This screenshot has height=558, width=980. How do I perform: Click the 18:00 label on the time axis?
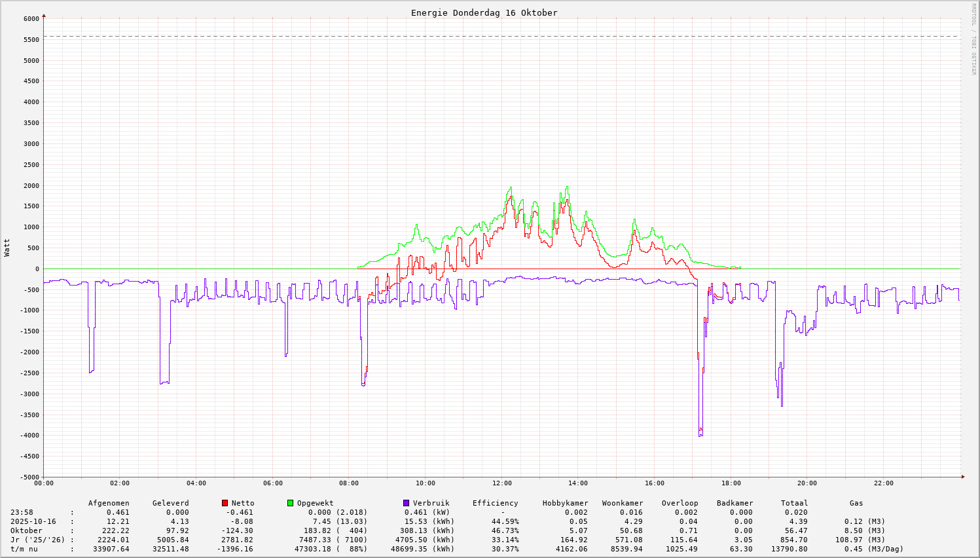731,483
